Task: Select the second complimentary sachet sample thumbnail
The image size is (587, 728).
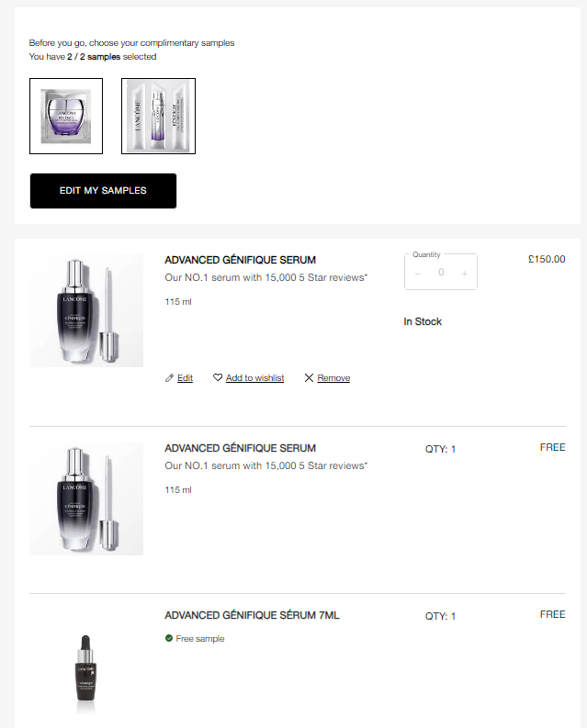Action: (158, 116)
